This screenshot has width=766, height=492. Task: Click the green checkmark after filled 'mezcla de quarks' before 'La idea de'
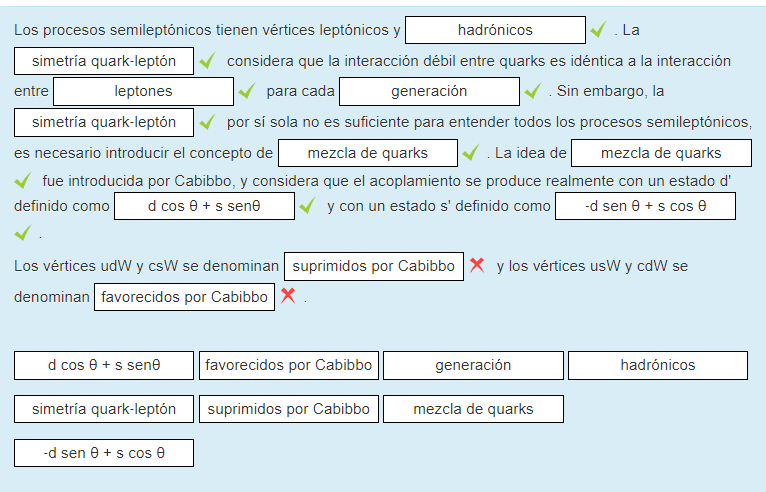[471, 153]
